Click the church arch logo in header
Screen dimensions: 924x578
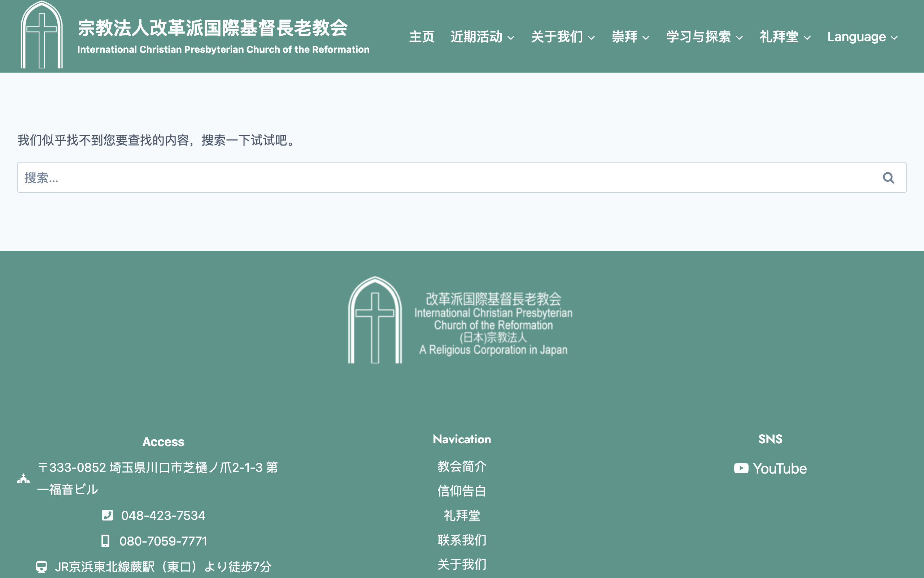pos(42,35)
